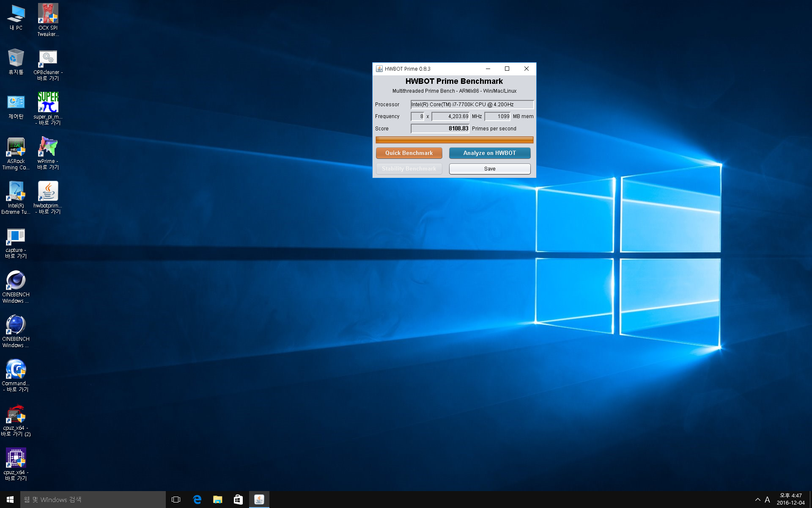This screenshot has height=508, width=812.
Task: Show hidden system tray icons
Action: coord(757,500)
